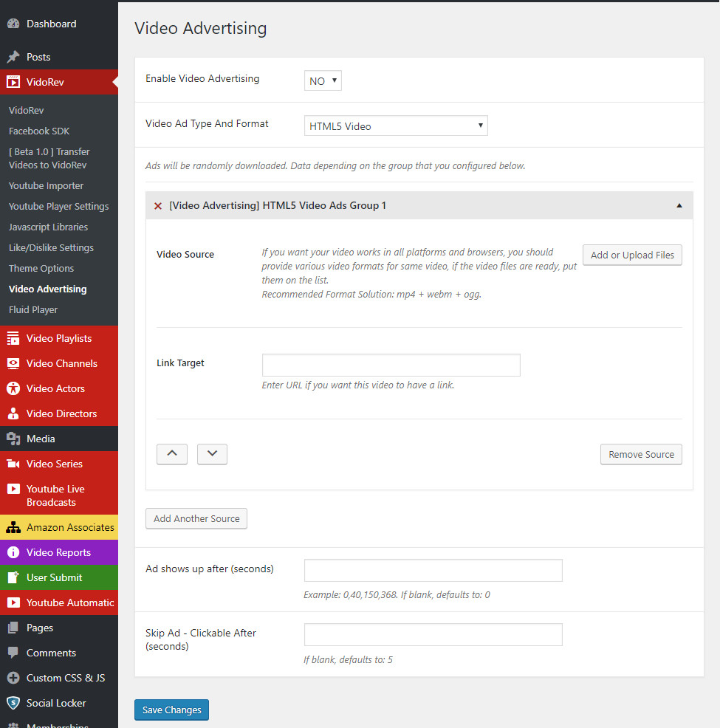Focus the Ad shows up after field

pos(433,571)
